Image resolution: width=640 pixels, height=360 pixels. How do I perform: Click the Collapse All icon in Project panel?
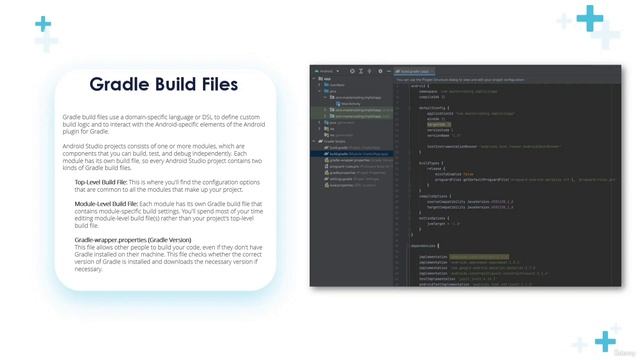tap(370, 71)
